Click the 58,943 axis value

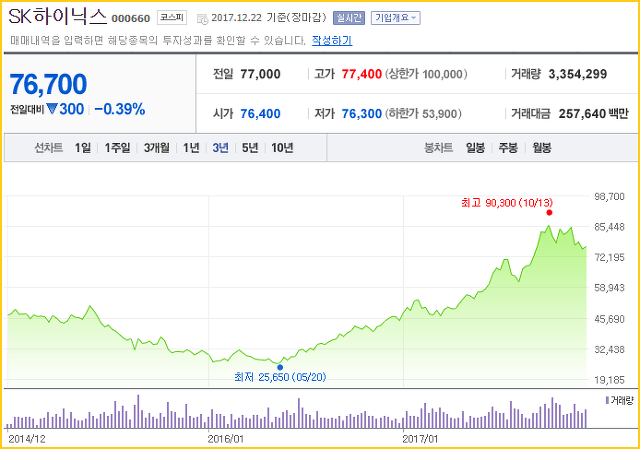(x=609, y=288)
